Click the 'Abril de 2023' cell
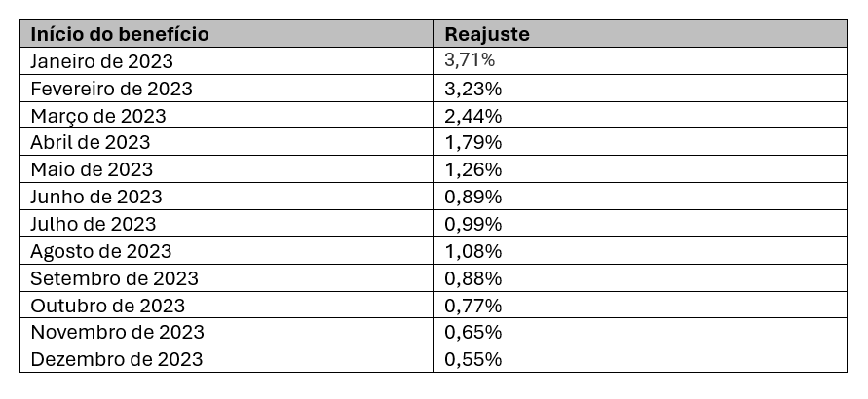 (226, 142)
